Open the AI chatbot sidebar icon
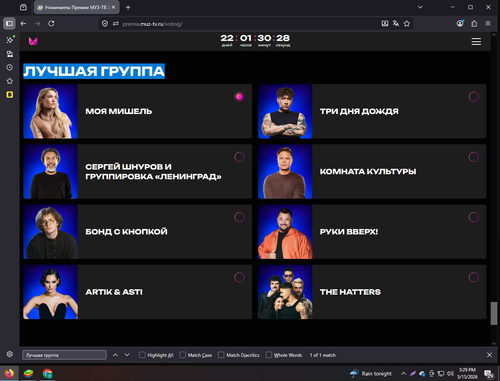The width and height of the screenshot is (500, 381). [x=10, y=40]
